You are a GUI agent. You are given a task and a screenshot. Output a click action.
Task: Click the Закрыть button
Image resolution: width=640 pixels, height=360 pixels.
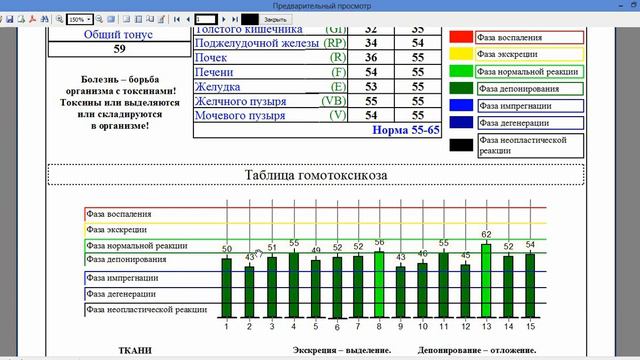(276, 19)
